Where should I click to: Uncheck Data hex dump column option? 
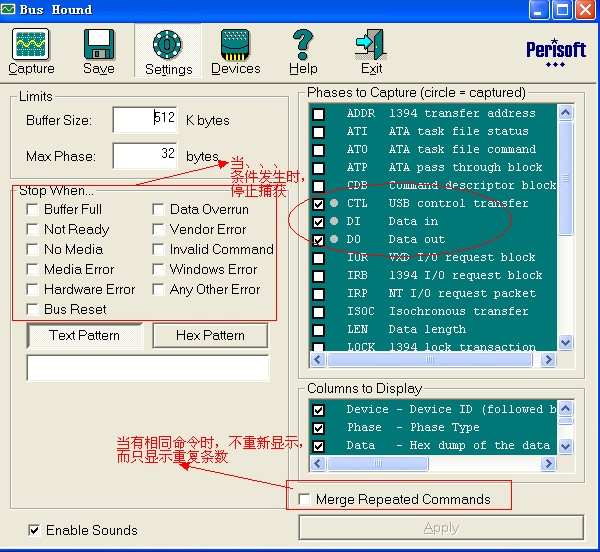(x=318, y=446)
